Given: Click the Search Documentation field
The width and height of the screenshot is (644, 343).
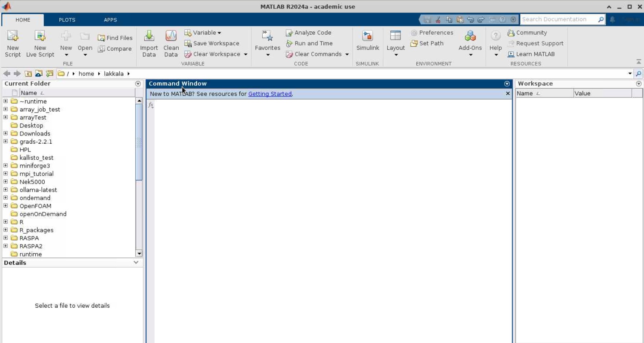Looking at the screenshot, I should pos(559,19).
